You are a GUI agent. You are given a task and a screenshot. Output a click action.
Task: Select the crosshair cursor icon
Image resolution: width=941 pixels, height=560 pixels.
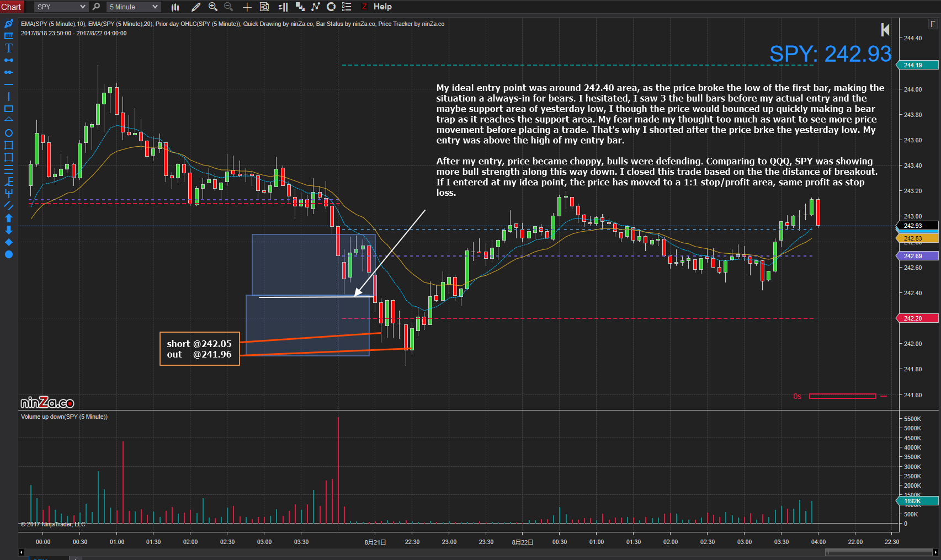coord(247,7)
